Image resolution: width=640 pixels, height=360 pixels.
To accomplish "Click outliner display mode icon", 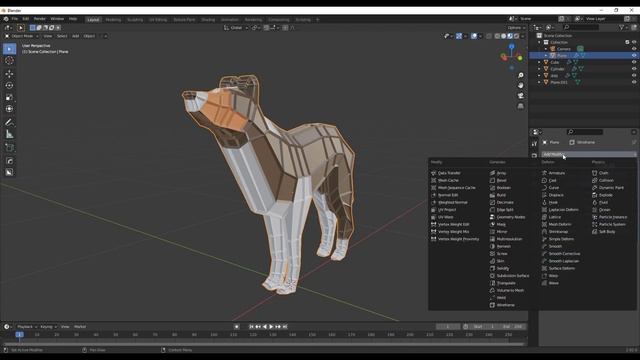I will pos(549,27).
